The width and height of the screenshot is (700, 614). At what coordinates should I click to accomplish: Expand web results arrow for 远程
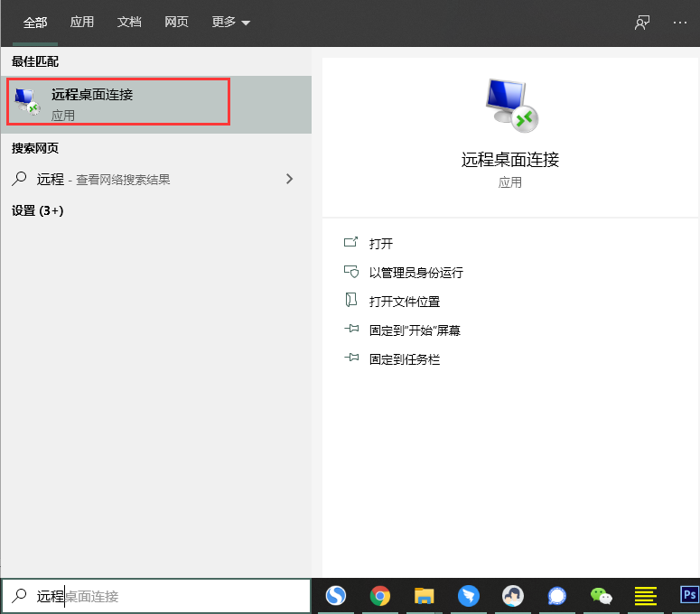(x=289, y=179)
